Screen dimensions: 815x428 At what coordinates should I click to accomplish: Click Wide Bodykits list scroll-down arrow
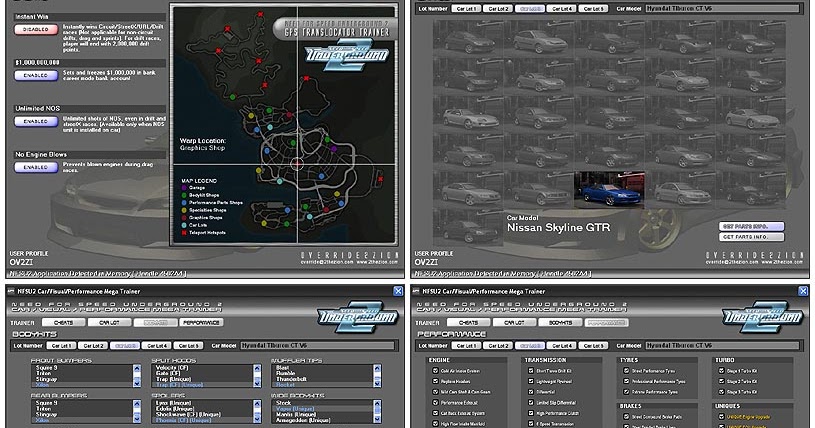click(x=377, y=419)
